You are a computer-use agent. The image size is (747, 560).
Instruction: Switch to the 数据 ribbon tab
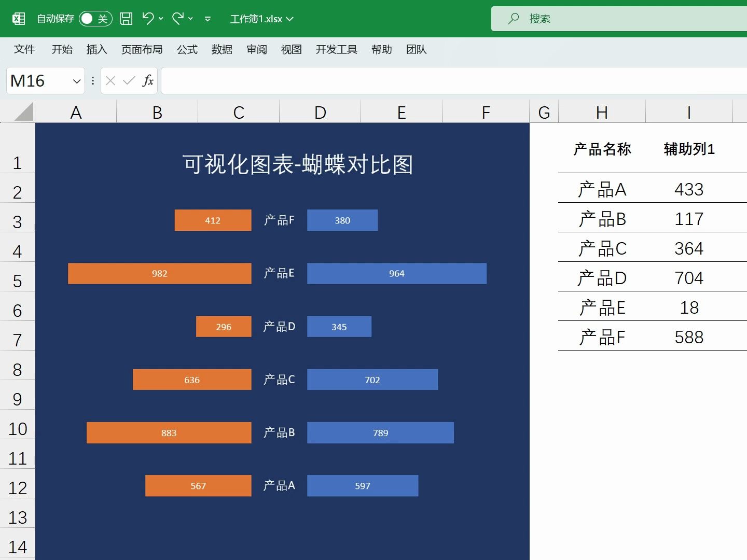[222, 49]
